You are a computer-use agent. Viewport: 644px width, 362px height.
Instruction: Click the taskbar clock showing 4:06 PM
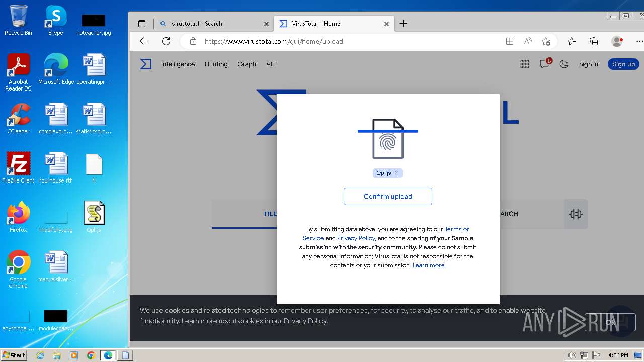click(618, 355)
